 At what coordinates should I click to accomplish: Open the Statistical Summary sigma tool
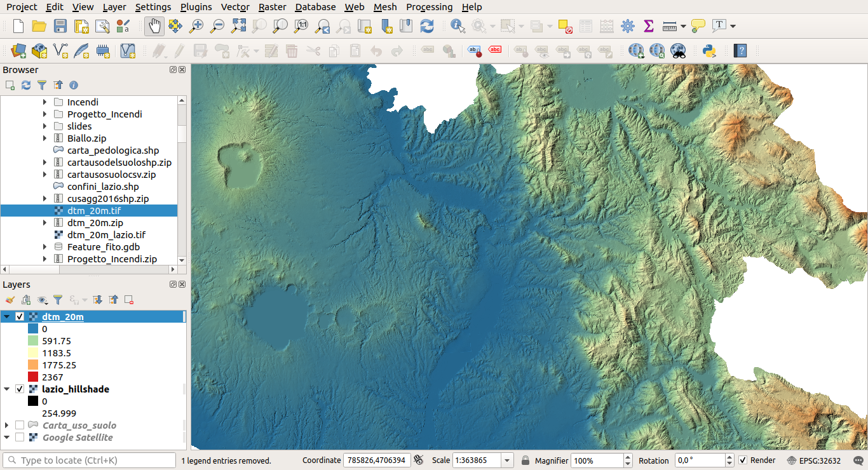tap(648, 26)
